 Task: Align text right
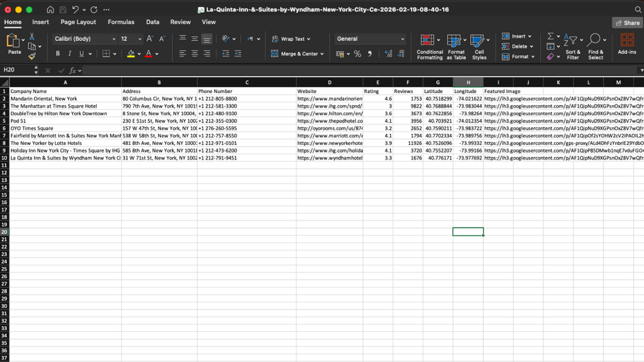coord(206,53)
